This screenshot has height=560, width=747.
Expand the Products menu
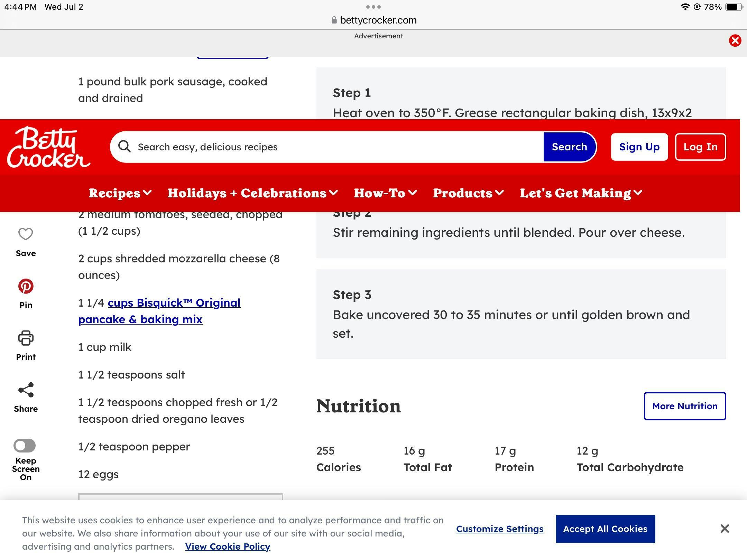469,193
